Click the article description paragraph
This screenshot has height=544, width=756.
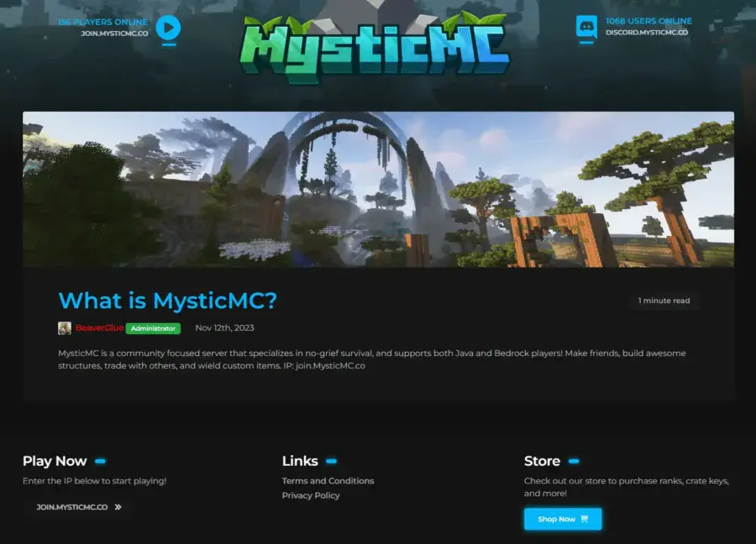point(372,359)
